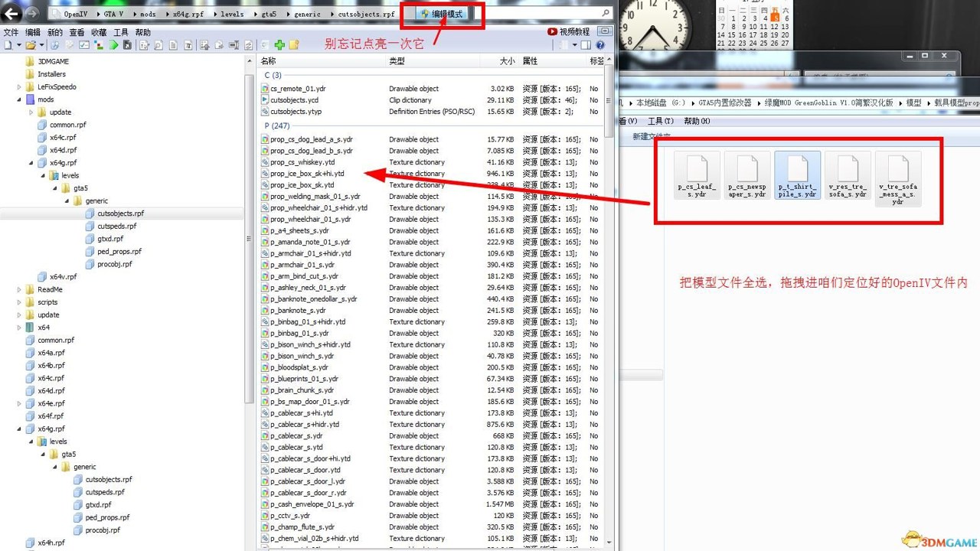Screen dimensions: 980x551
Task: Click the gta5 breadcrumb segment
Action: [269, 14]
